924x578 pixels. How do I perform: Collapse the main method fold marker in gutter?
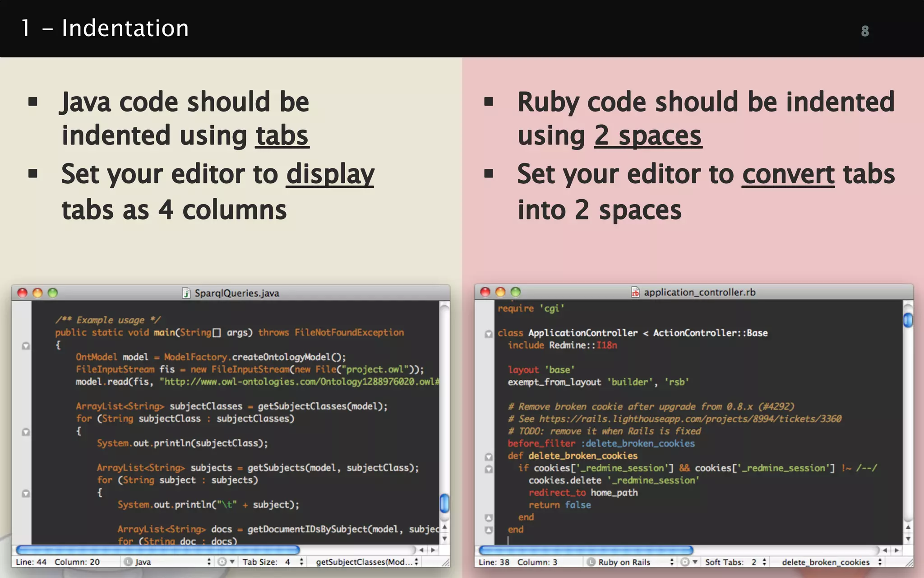pos(26,346)
